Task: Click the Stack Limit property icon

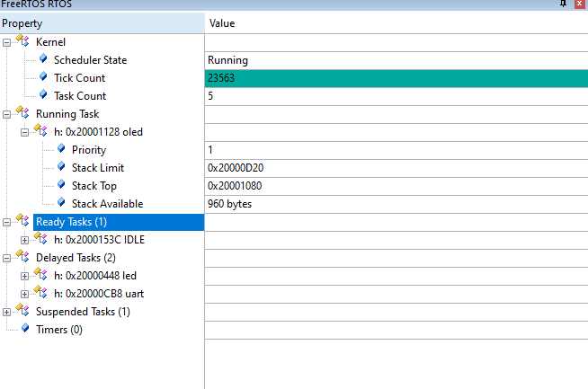Action: [x=61, y=166]
